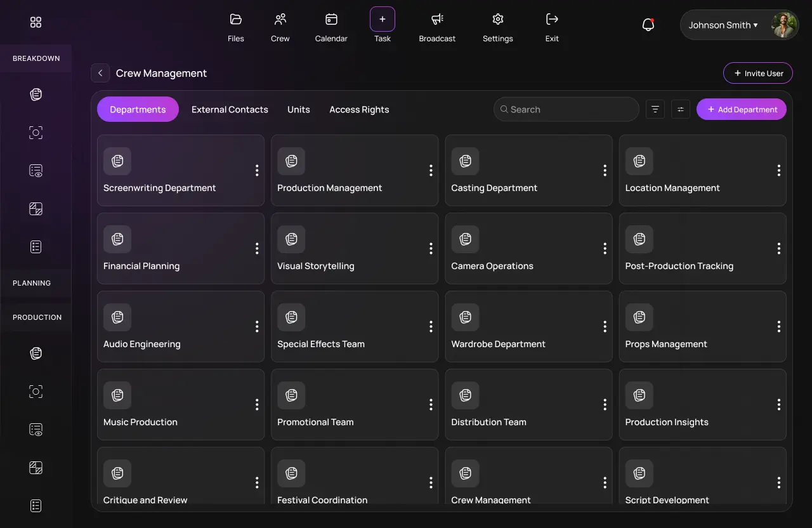
Task: Switch to the External Contacts tab
Action: pyautogui.click(x=230, y=109)
